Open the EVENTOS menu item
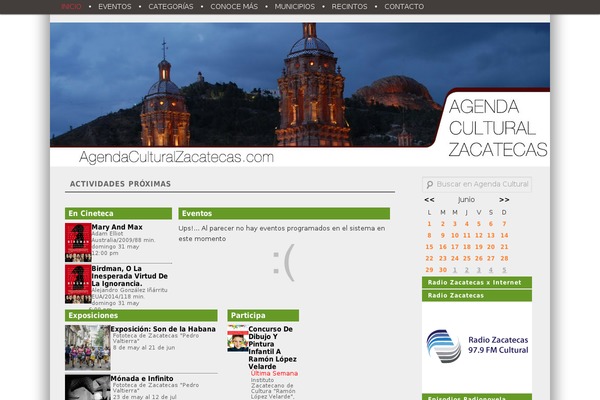This screenshot has height=400, width=600. [x=115, y=7]
